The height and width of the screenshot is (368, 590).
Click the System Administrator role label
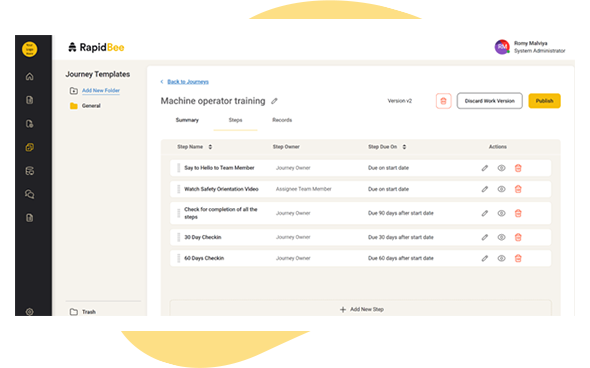point(540,51)
